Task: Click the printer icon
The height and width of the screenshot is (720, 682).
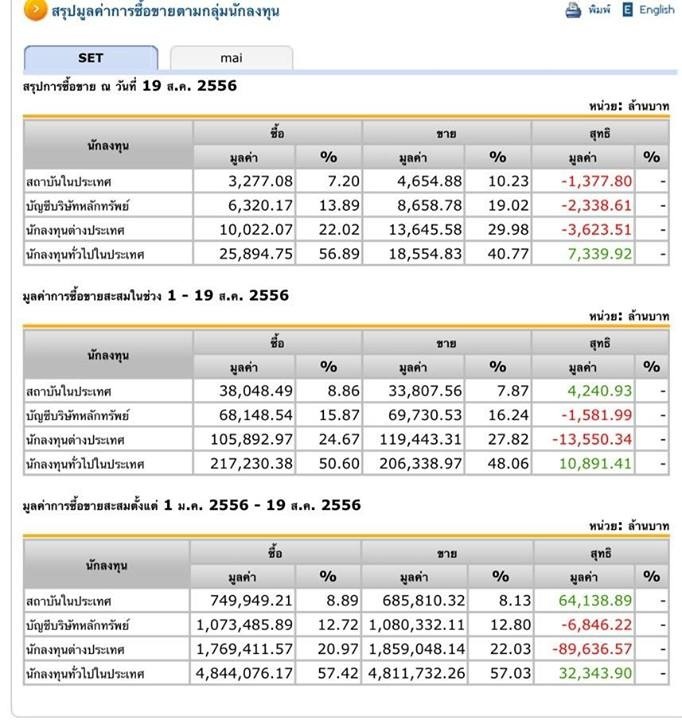Action: coord(573,10)
